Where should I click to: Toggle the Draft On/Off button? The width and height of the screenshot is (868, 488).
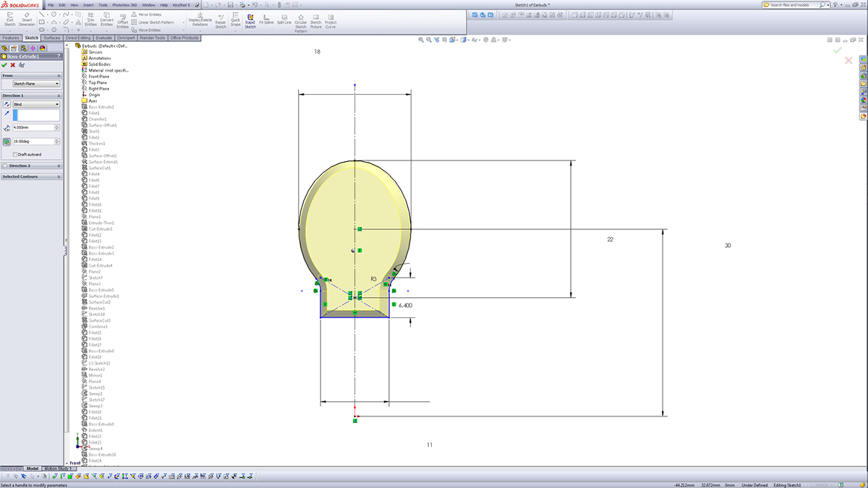pyautogui.click(x=7, y=140)
